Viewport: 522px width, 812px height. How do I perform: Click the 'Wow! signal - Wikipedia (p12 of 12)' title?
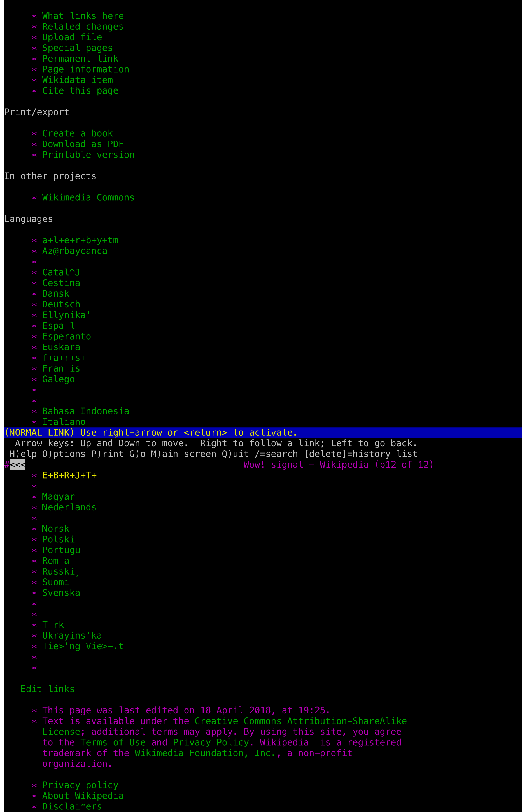click(x=339, y=465)
